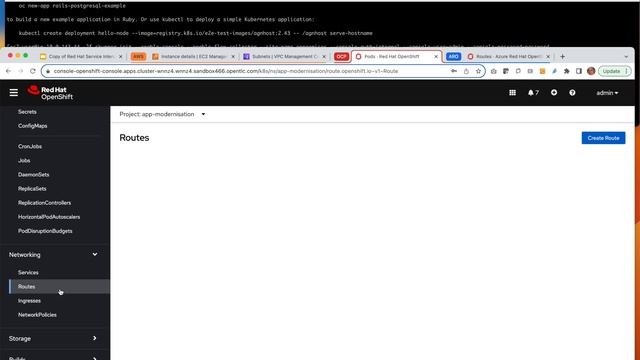The height and width of the screenshot is (360, 640).
Task: Open Secrets in the sidebar
Action: (x=27, y=112)
